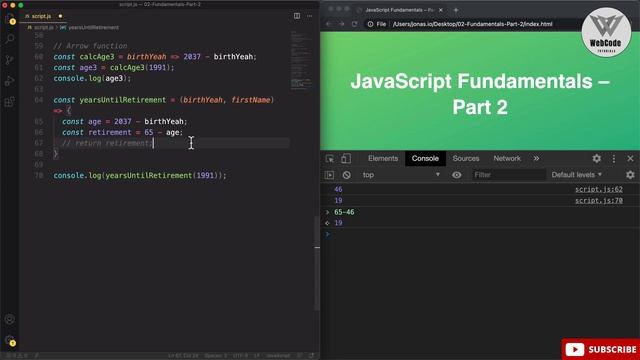640x360 pixels.
Task: Click the console Filter field
Action: [508, 175]
